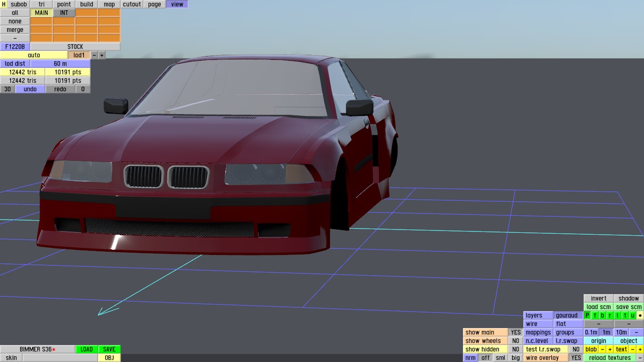Toggle layer t visibility

(625, 315)
